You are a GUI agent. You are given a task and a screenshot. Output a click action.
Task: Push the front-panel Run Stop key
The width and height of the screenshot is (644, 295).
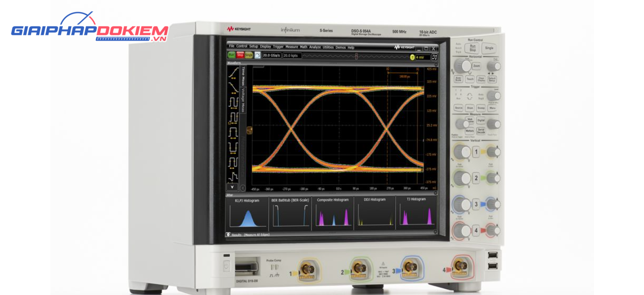click(472, 48)
